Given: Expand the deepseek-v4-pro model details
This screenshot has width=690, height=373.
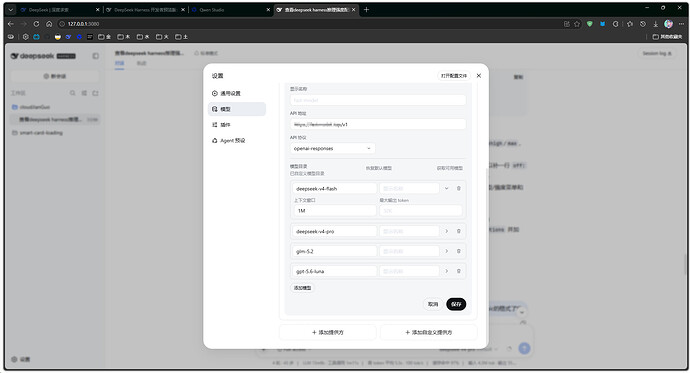Looking at the screenshot, I should click(x=446, y=231).
